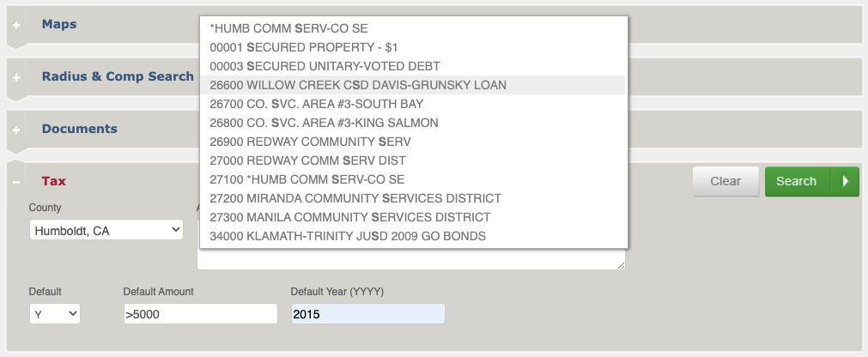Click the green Search button
Screen dimensions: 868x357
[x=797, y=181]
